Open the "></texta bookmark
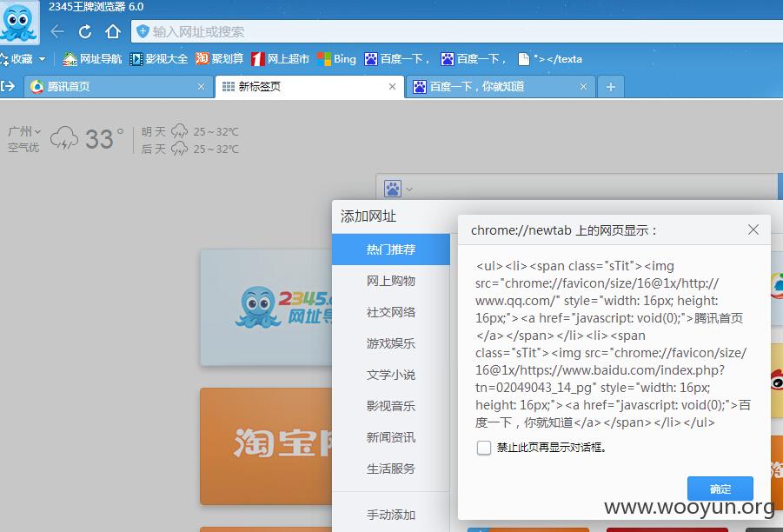 click(x=550, y=59)
